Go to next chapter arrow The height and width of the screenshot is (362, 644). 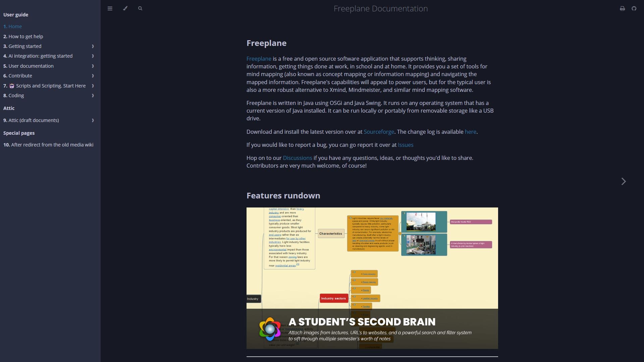point(623,181)
